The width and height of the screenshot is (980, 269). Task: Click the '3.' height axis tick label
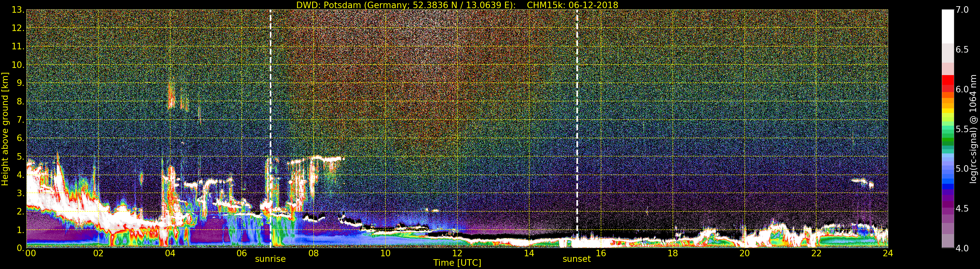20,193
